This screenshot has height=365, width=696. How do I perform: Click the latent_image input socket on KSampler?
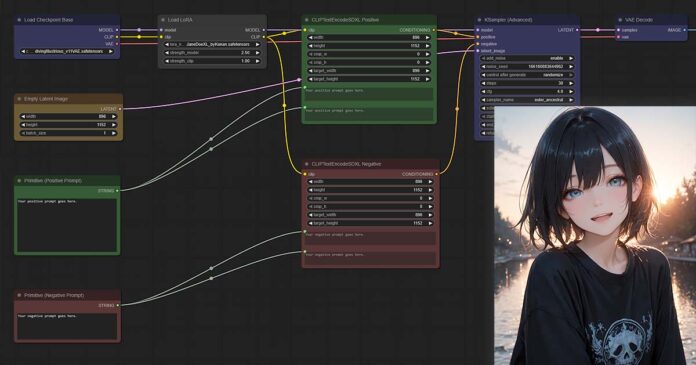click(478, 51)
